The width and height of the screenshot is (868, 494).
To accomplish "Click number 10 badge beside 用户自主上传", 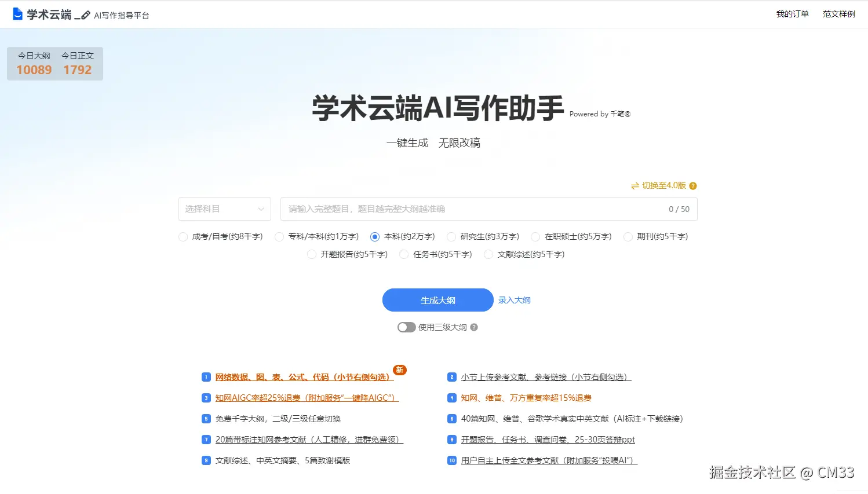I will pyautogui.click(x=452, y=460).
